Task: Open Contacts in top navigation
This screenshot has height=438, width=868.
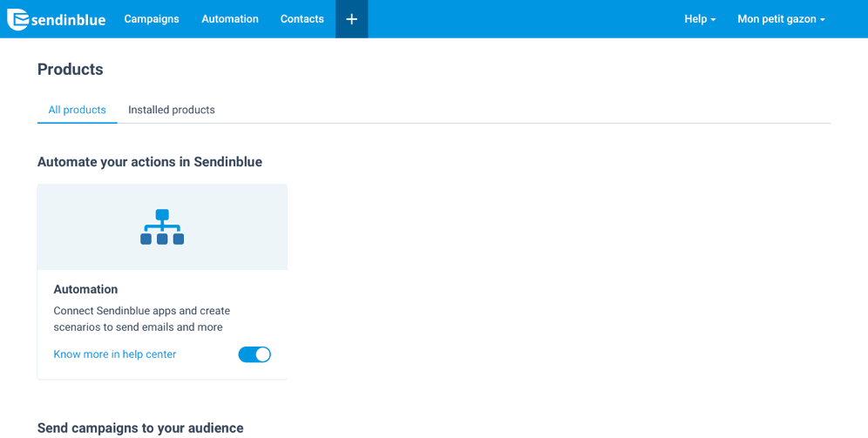Action: [302, 19]
